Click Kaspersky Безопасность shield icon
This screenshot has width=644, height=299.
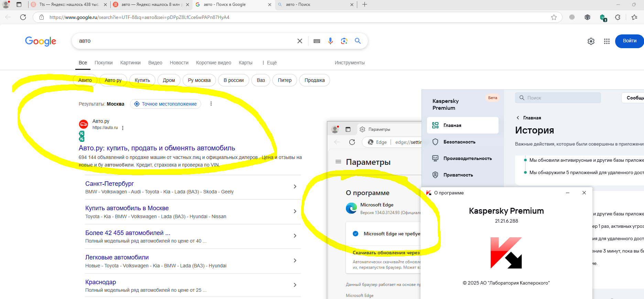435,142
